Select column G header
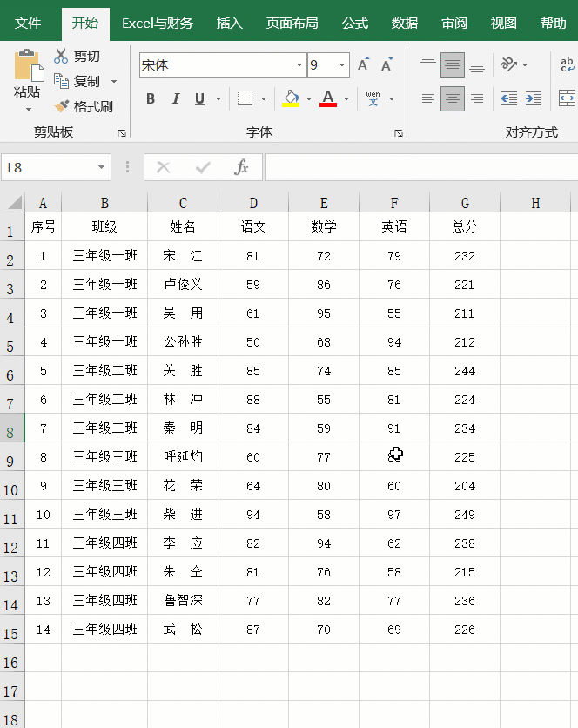 [465, 203]
